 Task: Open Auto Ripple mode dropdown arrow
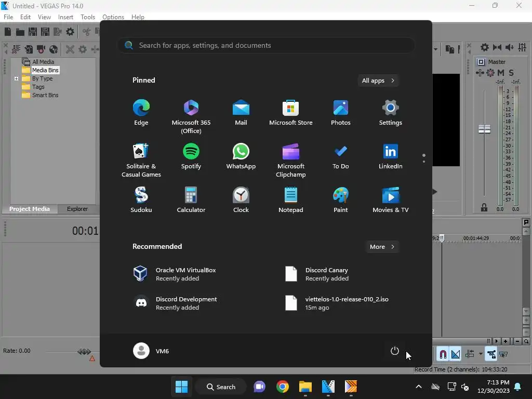481,354
